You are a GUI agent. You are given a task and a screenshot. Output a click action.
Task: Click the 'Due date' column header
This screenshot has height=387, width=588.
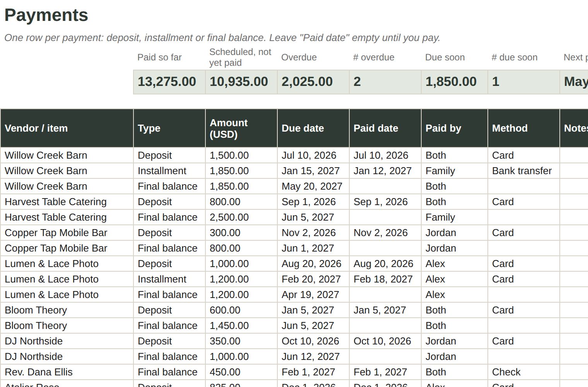[x=313, y=128]
